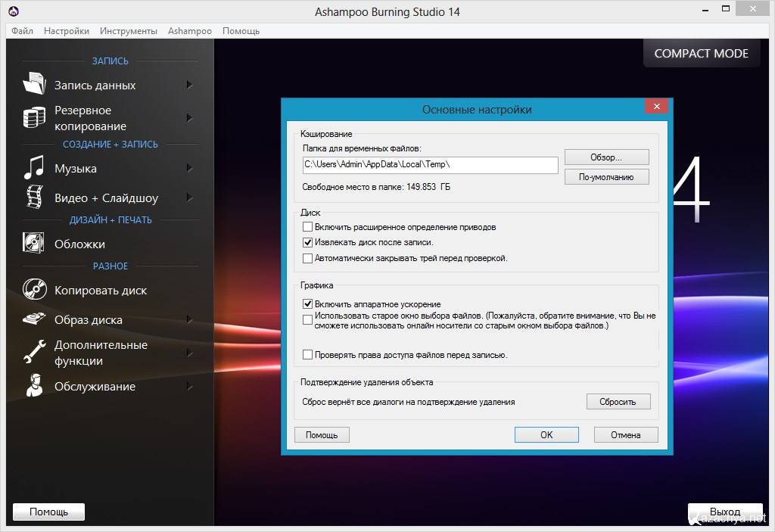775x532 pixels.
Task: Click the Дополнительные функции wrench icon
Action: point(34,352)
